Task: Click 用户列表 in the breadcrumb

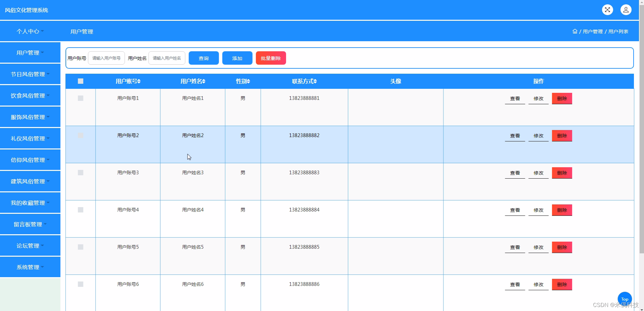Action: [618, 32]
